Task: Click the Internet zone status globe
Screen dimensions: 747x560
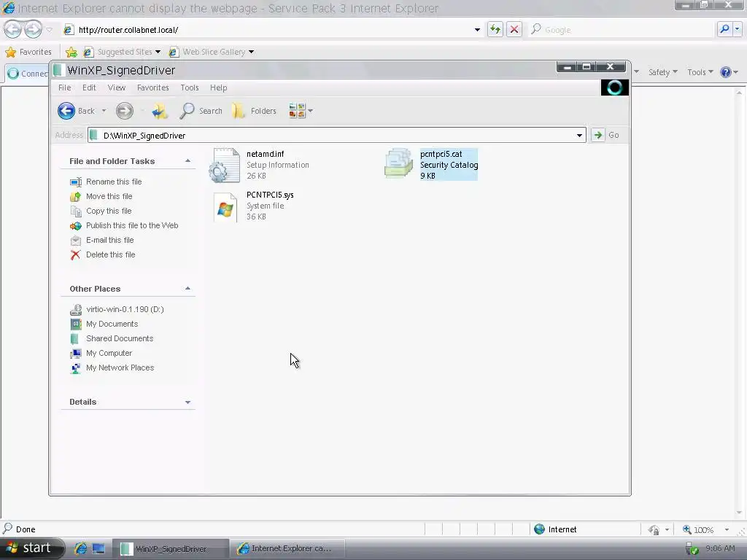Action: [x=539, y=529]
